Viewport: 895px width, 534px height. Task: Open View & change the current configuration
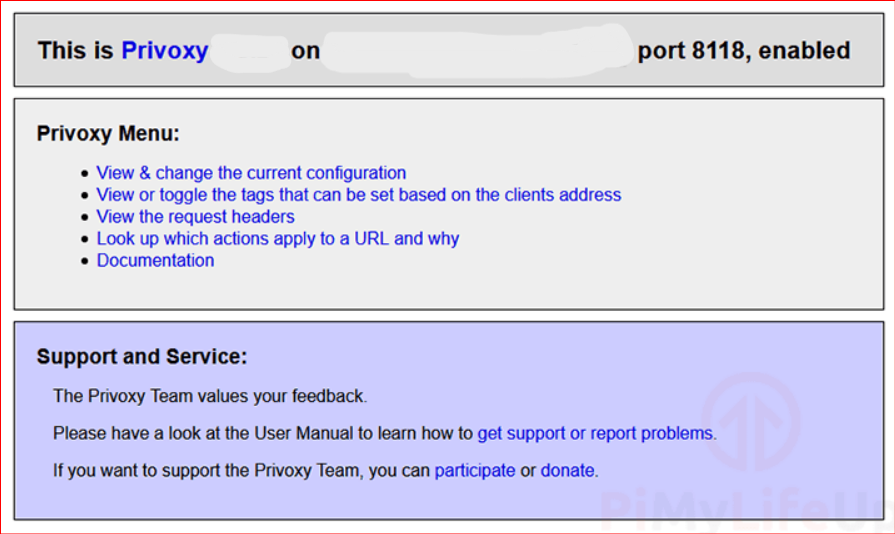click(251, 173)
